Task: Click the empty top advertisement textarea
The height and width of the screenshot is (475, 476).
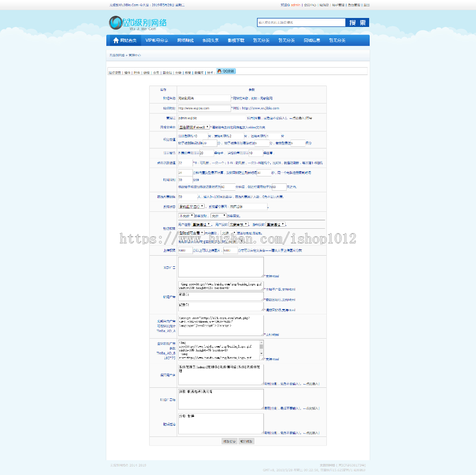Action: (x=221, y=267)
